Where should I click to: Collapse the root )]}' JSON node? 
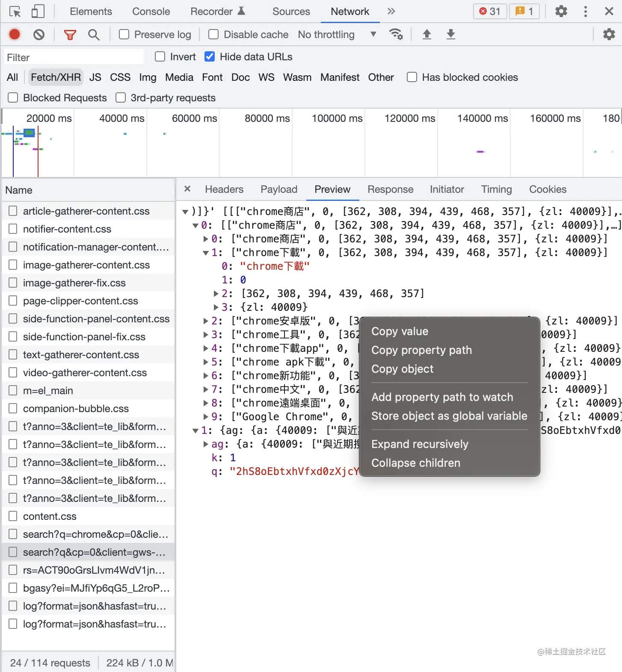(185, 212)
